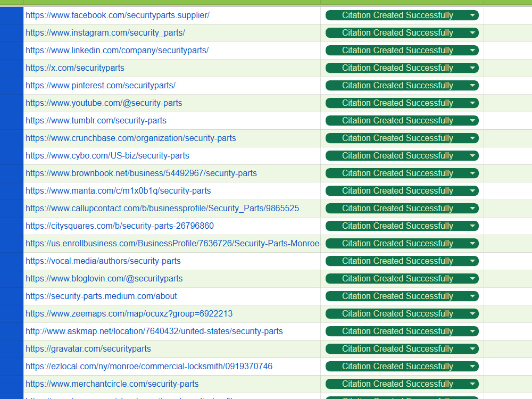The image size is (532, 399).
Task: Open the youtube.com @security-parts link
Action: pos(104,103)
